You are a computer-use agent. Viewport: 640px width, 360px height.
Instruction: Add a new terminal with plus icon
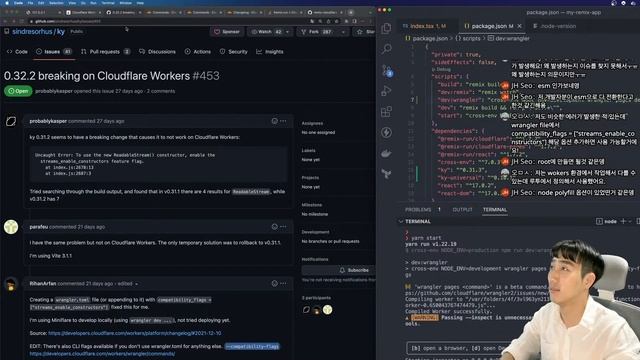click(x=623, y=221)
